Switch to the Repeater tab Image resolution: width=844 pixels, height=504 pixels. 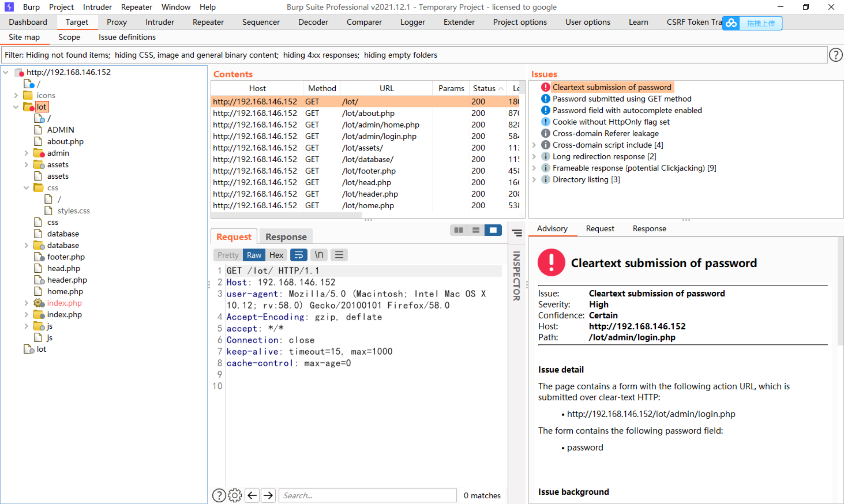point(208,22)
